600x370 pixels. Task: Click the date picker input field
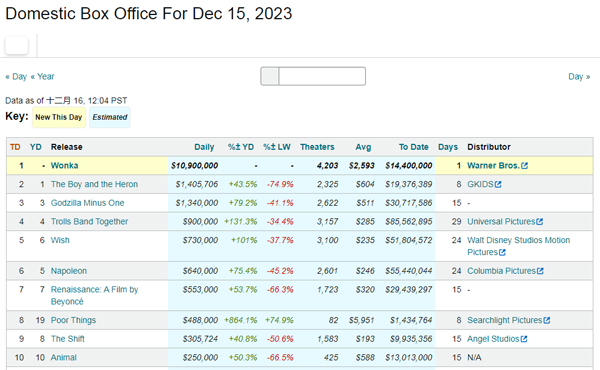point(322,76)
